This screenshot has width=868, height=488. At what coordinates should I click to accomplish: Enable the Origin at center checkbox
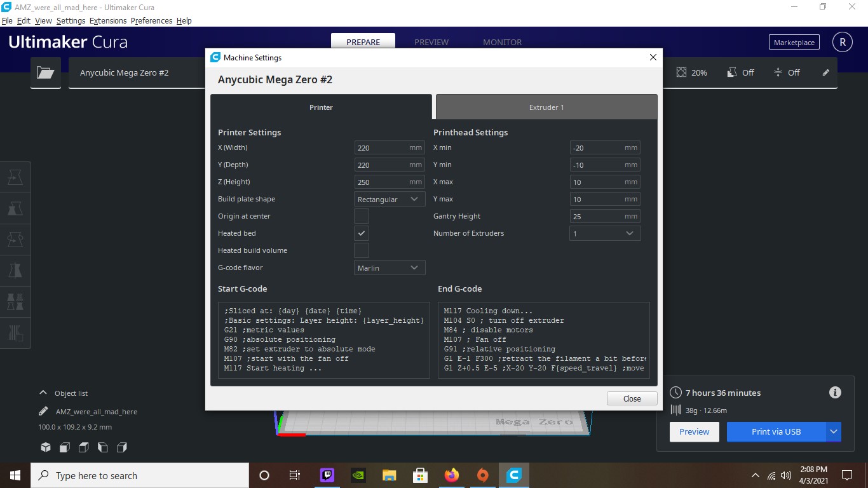(362, 216)
